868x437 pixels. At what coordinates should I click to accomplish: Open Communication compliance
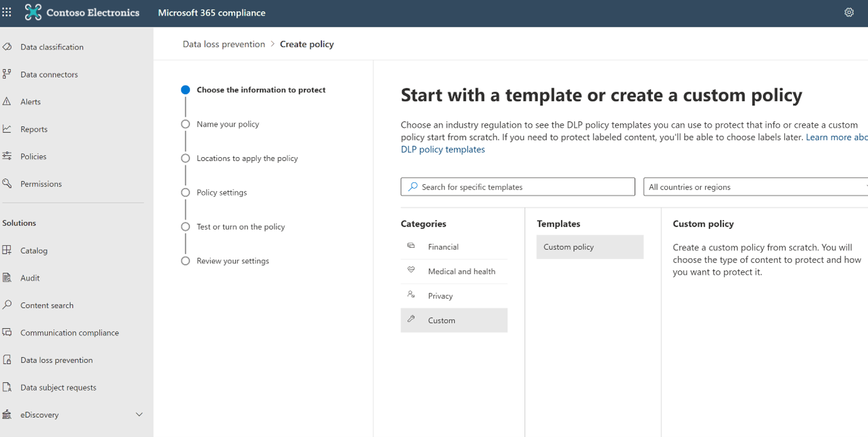pyautogui.click(x=69, y=333)
